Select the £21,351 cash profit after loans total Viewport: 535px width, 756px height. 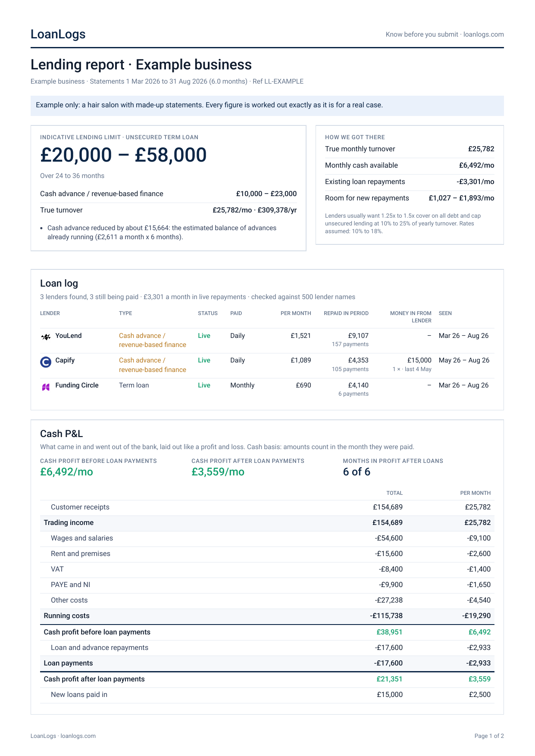[x=390, y=679]
